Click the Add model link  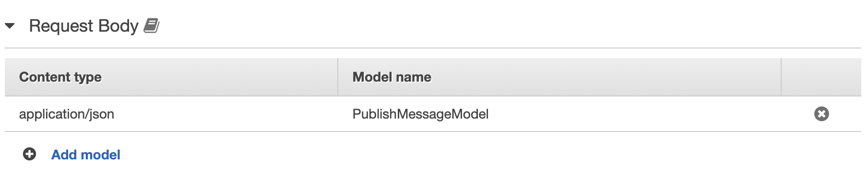(x=86, y=155)
